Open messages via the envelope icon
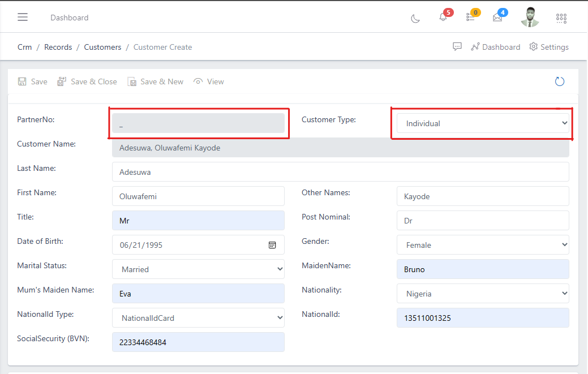Viewport: 588px width, 374px height. [x=497, y=18]
